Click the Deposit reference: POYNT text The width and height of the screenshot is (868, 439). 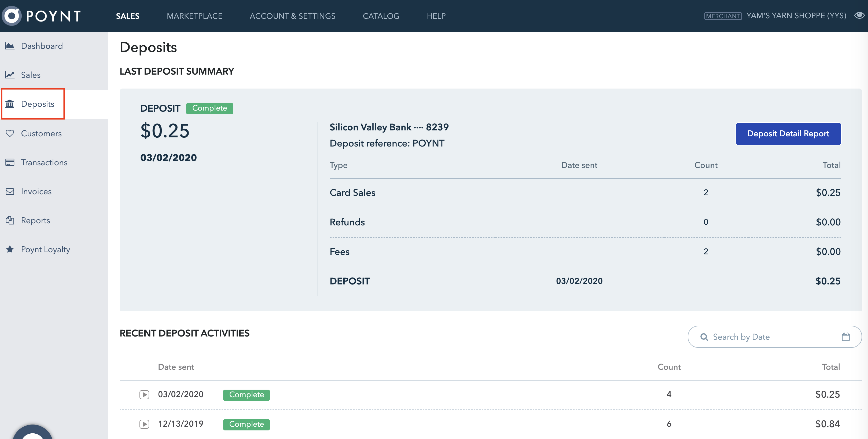tap(387, 143)
